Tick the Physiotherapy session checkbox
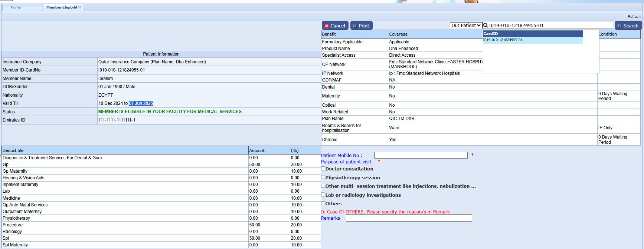Image resolution: width=644 pixels, height=249 pixels. (323, 177)
